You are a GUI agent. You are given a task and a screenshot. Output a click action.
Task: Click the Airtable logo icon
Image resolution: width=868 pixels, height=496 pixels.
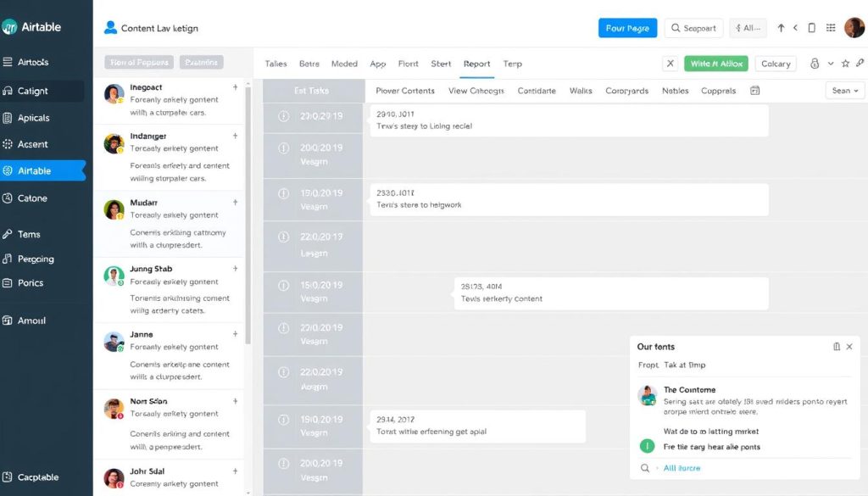(x=9, y=26)
